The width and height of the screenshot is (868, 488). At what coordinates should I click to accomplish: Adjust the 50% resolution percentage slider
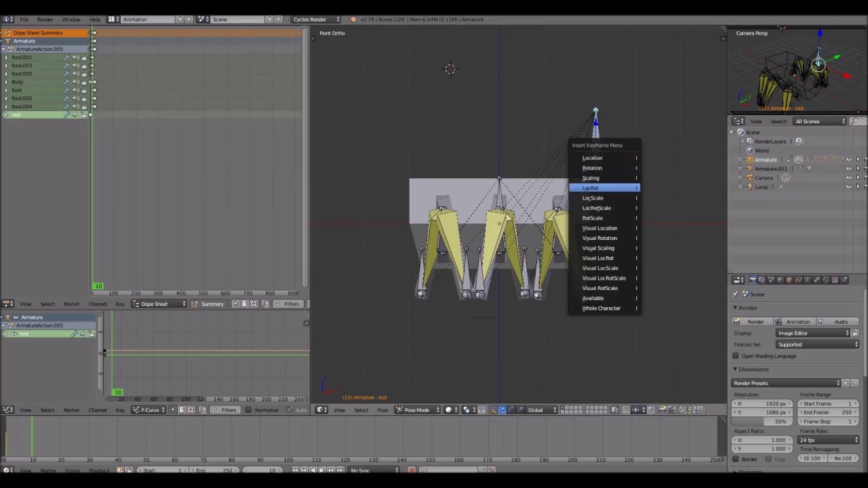(762, 422)
